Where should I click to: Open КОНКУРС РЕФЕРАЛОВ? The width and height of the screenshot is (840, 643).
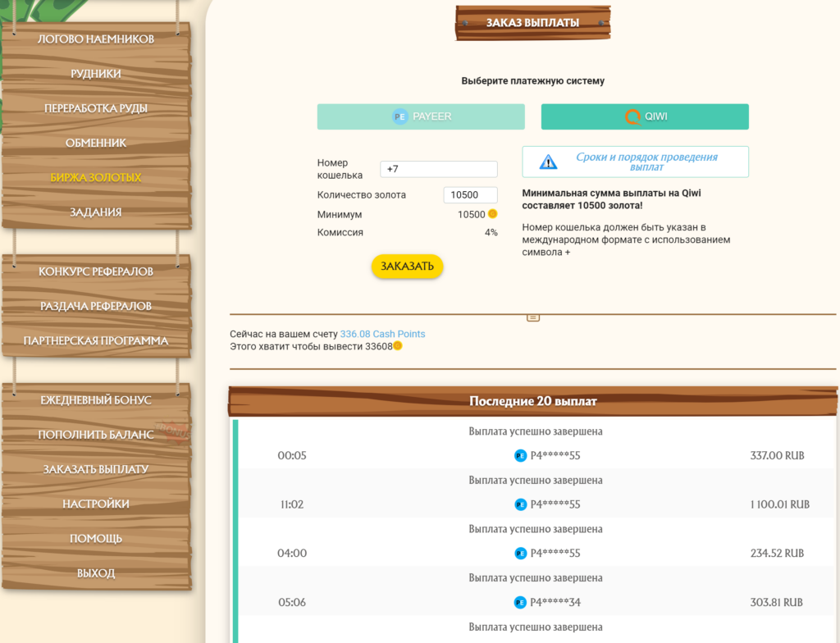click(x=96, y=271)
